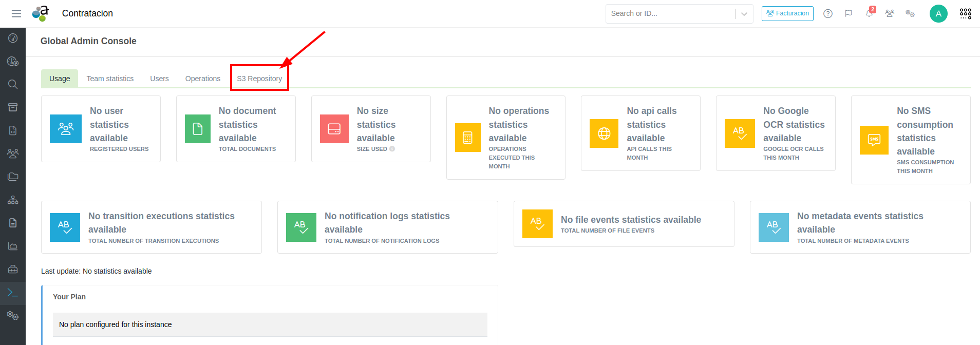The image size is (980, 345).
Task: Click the flag icon in header
Action: 849,13
